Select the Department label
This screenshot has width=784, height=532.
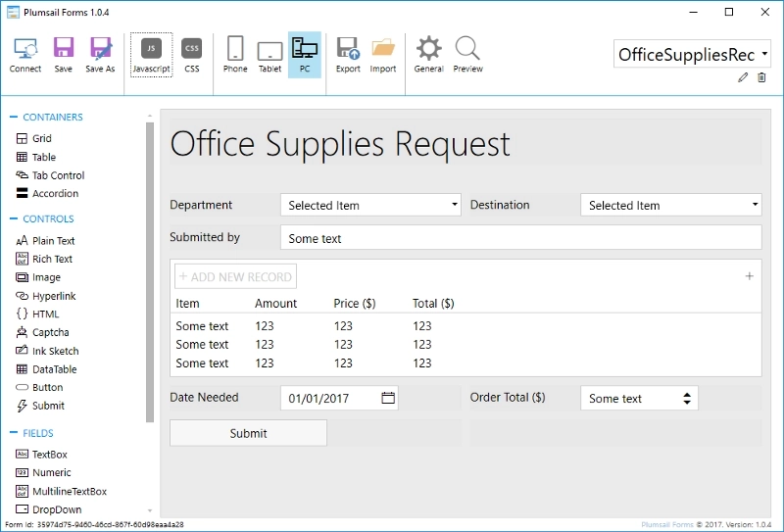click(201, 205)
